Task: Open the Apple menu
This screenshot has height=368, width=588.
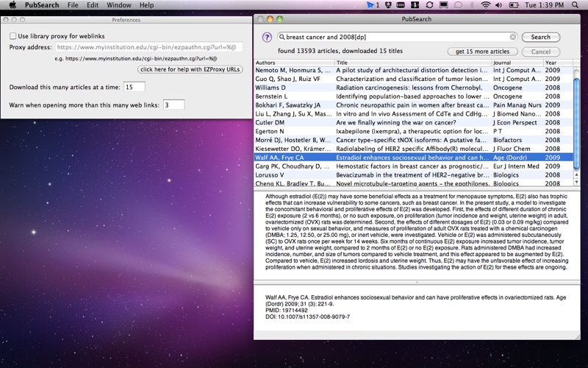Action: pos(12,5)
